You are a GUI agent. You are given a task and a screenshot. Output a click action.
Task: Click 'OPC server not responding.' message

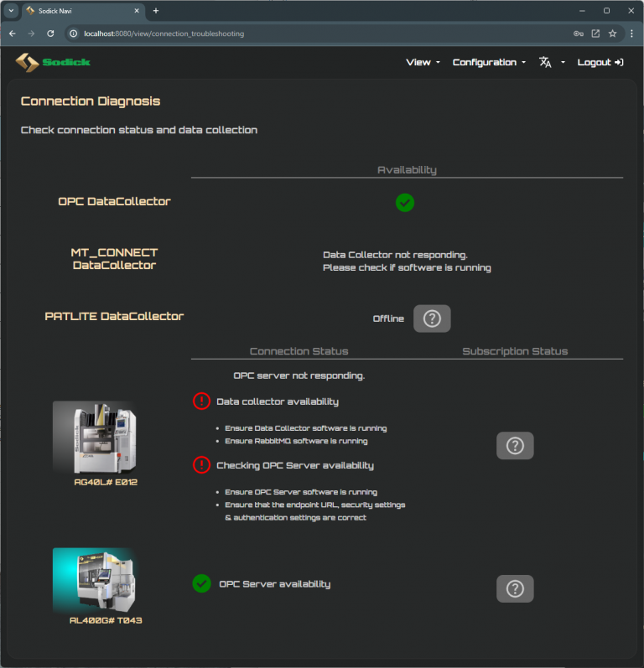(299, 375)
